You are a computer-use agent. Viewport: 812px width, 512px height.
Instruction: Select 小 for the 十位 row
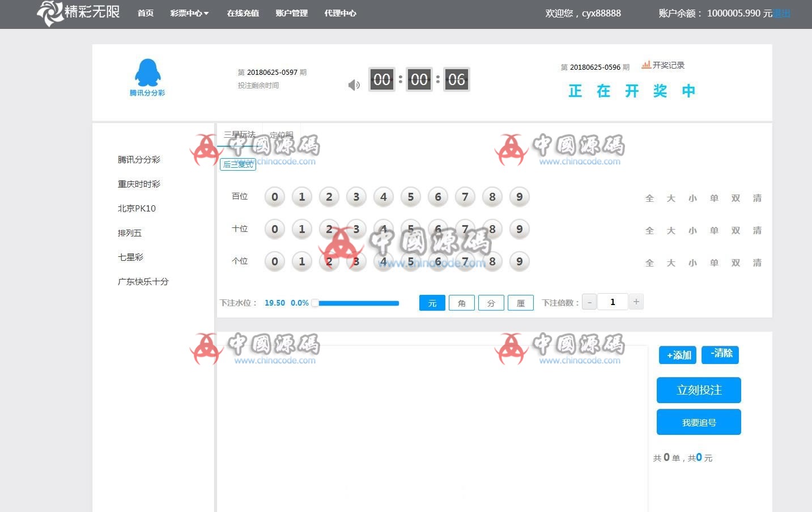692,231
